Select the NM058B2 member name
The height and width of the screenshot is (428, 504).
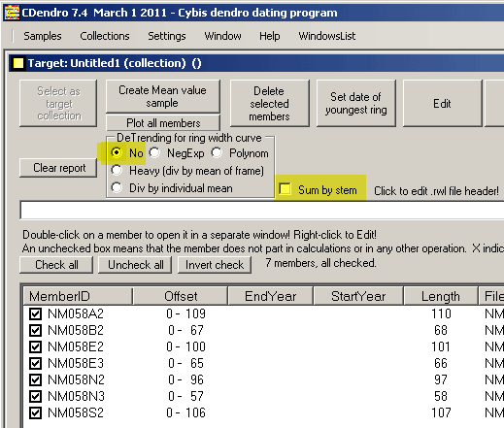[x=76, y=330]
